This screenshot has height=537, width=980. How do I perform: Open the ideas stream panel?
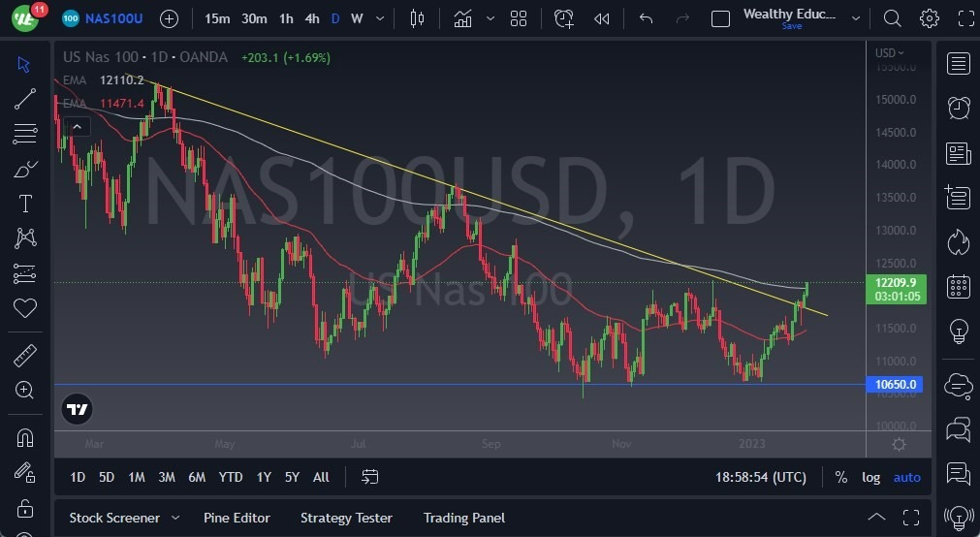tap(958, 473)
